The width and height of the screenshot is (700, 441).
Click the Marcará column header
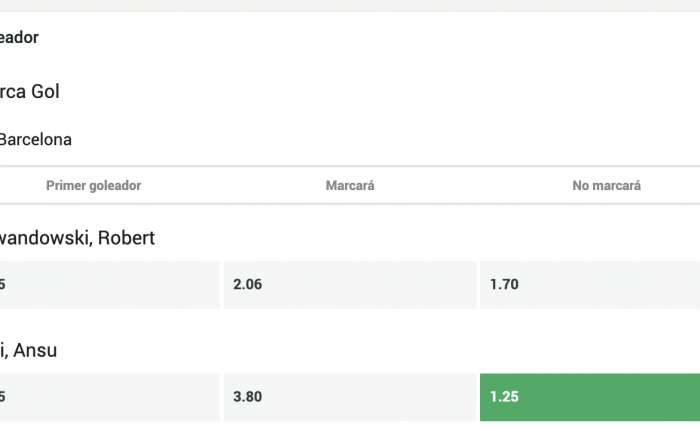point(350,186)
